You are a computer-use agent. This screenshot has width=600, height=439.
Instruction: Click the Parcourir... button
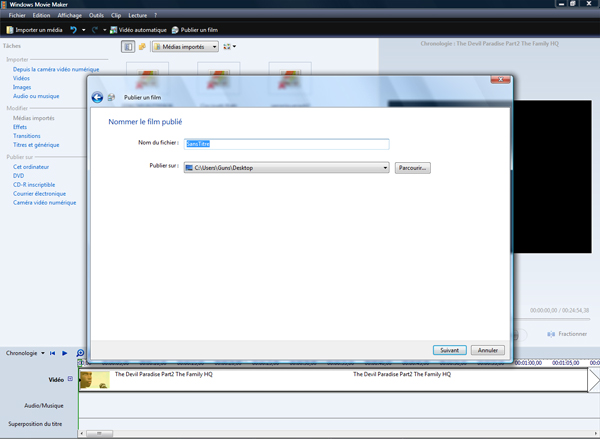(x=412, y=168)
